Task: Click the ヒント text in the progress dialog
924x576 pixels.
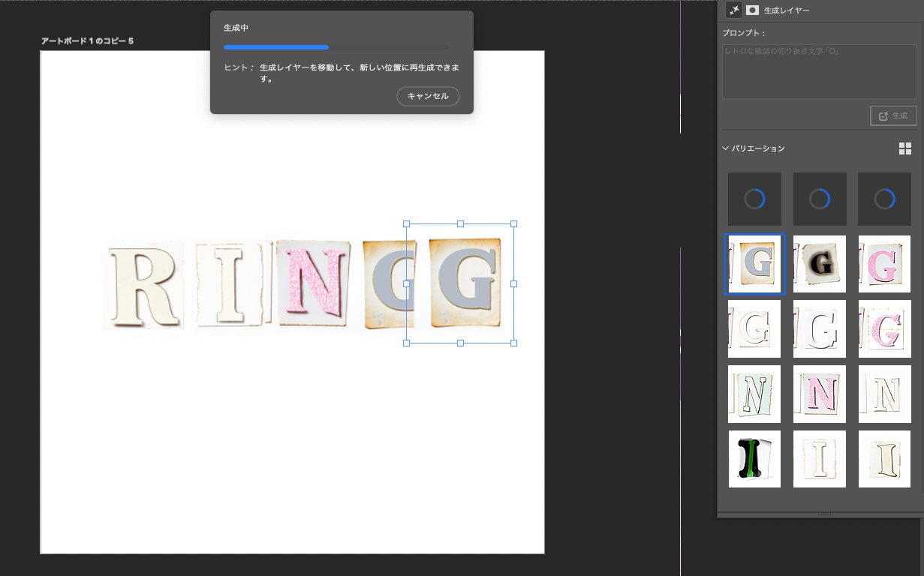Action: coord(239,67)
